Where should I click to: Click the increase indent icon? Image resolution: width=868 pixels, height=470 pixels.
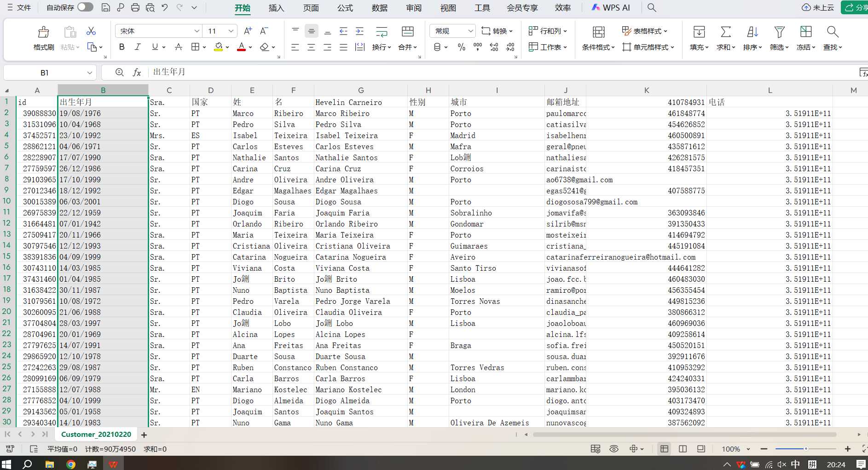click(x=359, y=31)
